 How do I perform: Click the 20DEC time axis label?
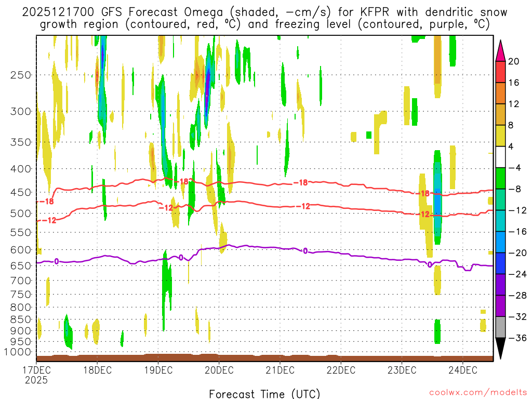pyautogui.click(x=219, y=370)
